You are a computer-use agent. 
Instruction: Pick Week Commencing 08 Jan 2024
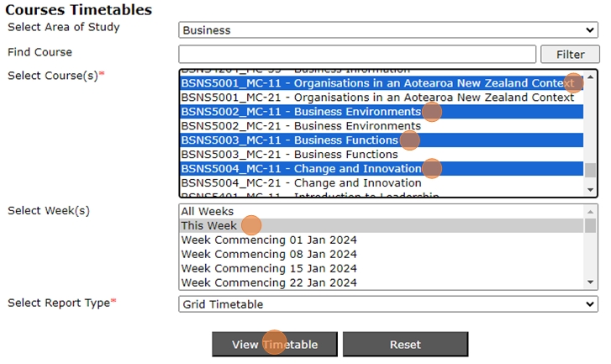click(x=269, y=255)
